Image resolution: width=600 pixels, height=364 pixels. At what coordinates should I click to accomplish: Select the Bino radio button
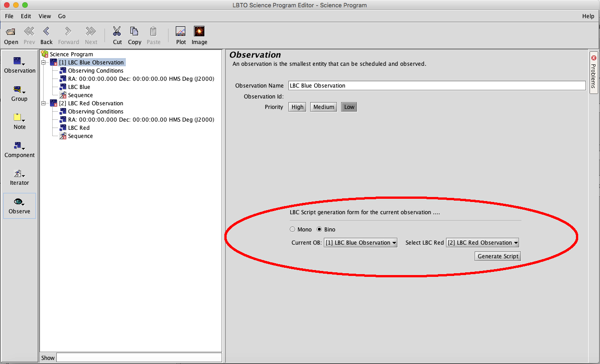pos(319,229)
